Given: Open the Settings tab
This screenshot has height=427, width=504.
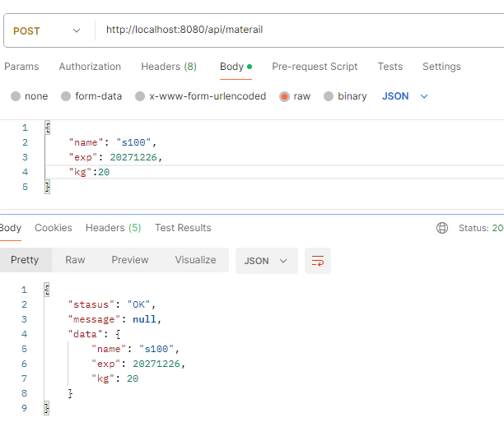Looking at the screenshot, I should coord(441,67).
